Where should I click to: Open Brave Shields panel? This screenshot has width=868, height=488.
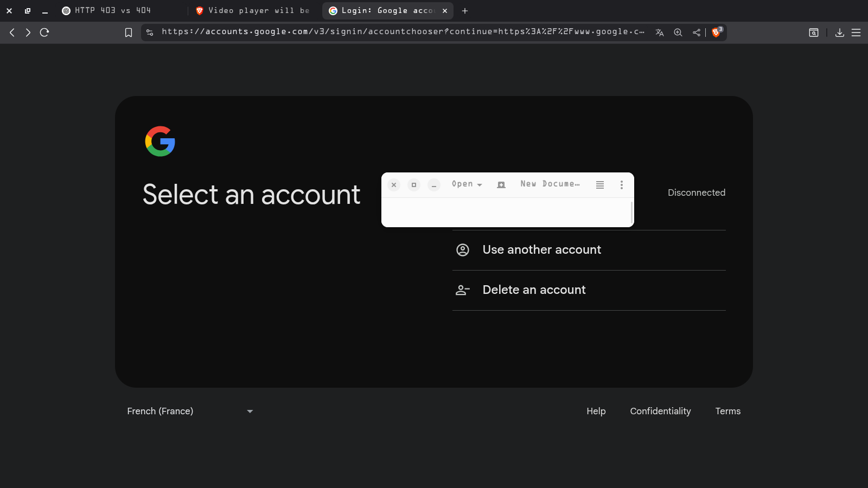[717, 32]
